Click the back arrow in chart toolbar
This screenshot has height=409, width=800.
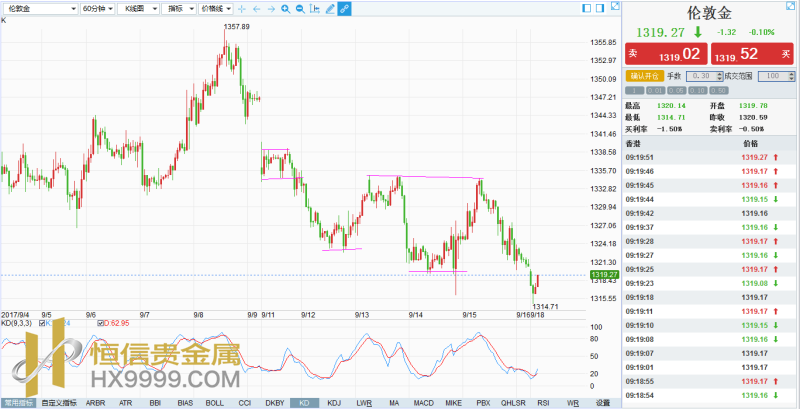click(256, 8)
